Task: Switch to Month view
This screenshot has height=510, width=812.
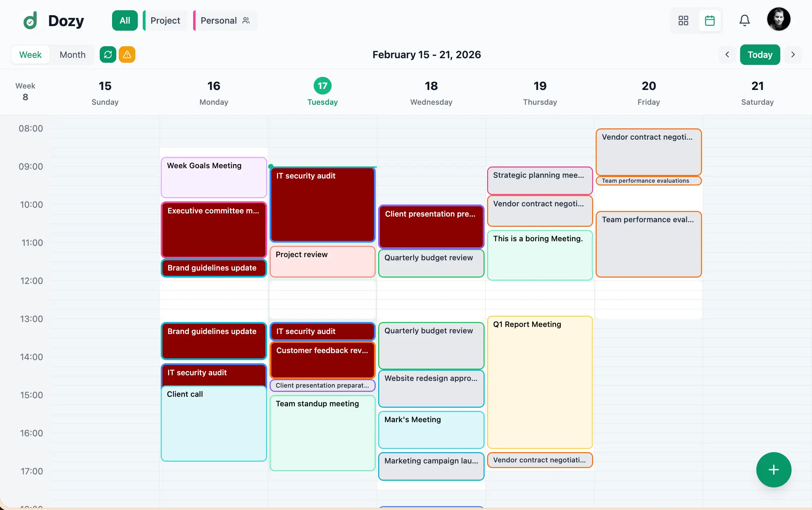Action: pyautogui.click(x=72, y=55)
